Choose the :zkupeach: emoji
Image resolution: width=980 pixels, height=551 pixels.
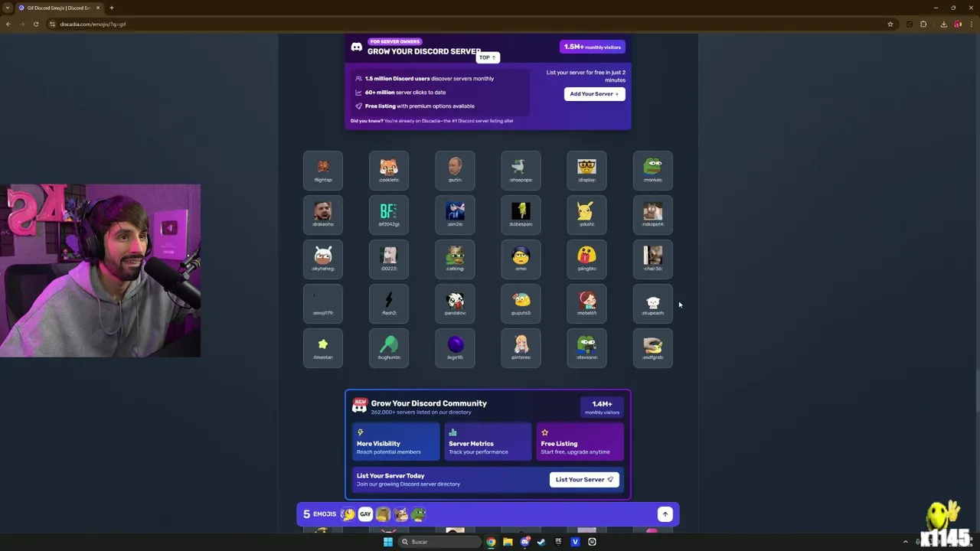tap(653, 304)
